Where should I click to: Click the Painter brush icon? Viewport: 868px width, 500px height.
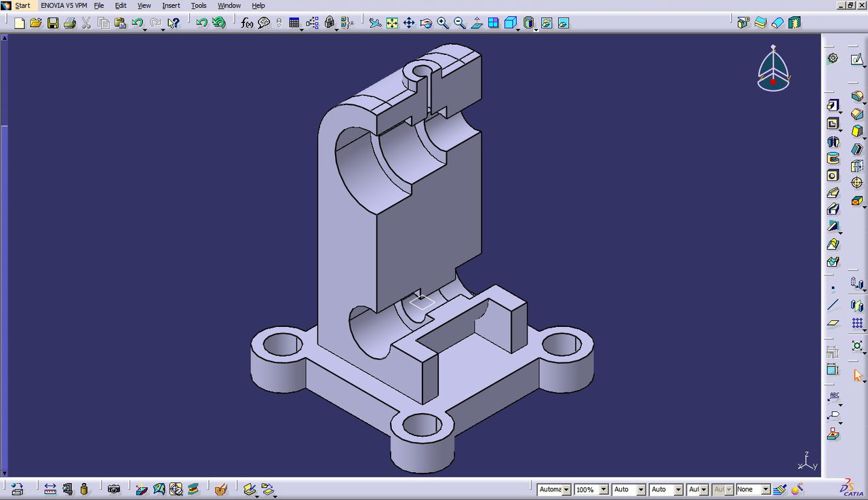click(779, 488)
